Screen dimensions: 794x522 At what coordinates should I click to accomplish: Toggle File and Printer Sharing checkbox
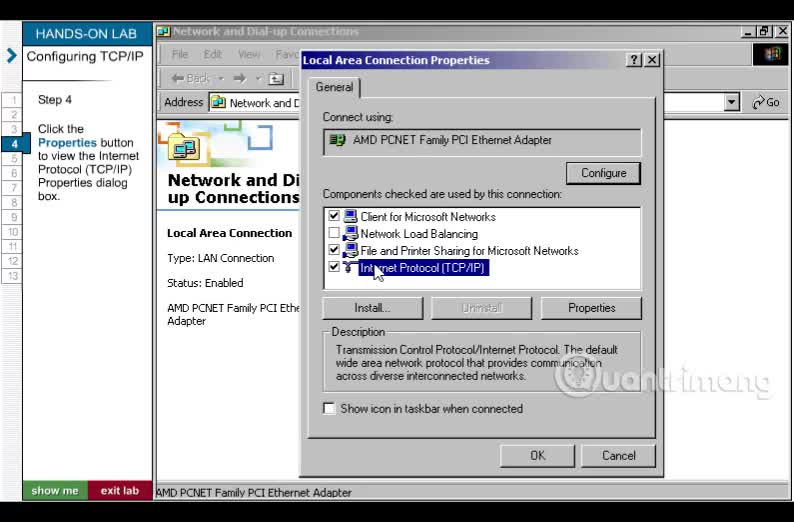point(334,250)
